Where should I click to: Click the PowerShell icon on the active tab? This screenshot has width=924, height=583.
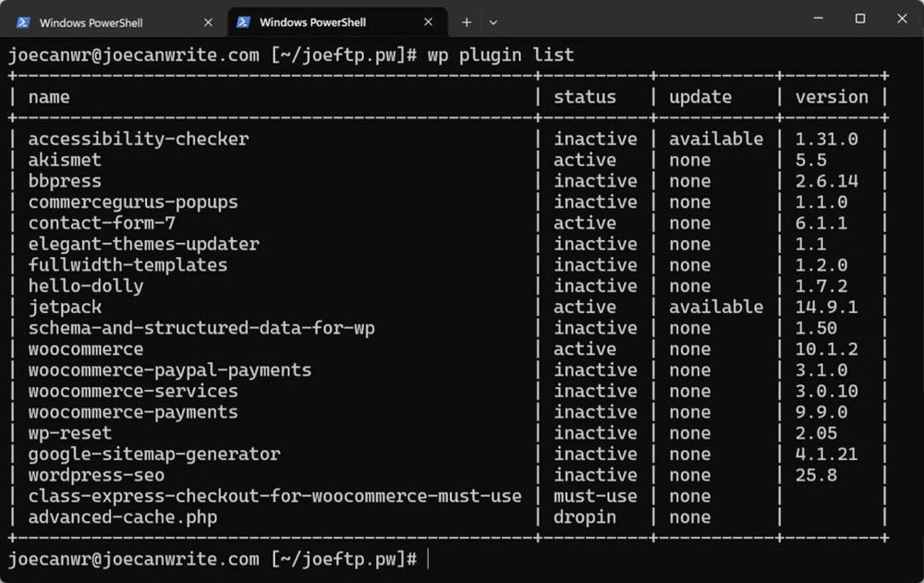coord(242,20)
